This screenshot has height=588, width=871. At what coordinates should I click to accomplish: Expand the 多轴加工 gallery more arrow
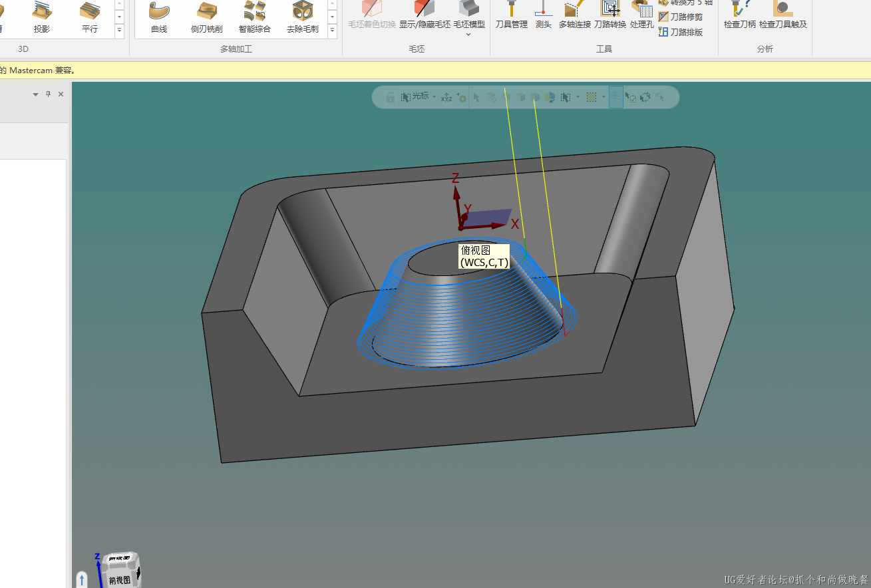pyautogui.click(x=333, y=30)
